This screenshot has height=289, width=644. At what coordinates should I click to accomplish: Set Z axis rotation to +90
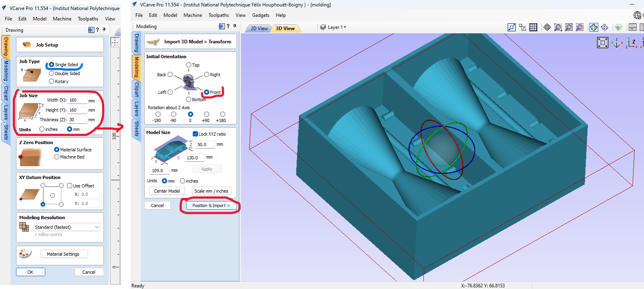[206, 114]
